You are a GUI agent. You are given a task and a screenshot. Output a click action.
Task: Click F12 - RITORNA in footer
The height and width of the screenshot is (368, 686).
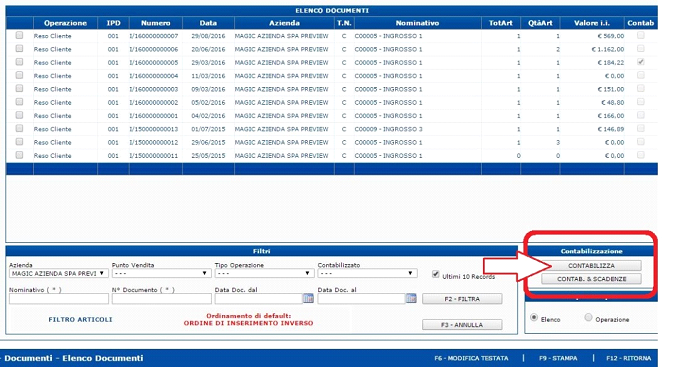coord(628,358)
